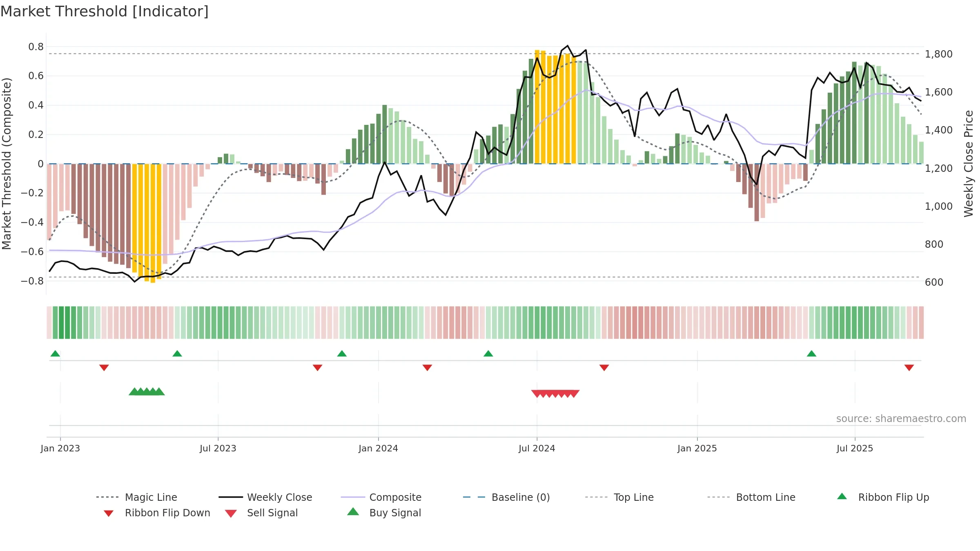980x551 pixels.
Task: Click the red triangle icon in Sell Signal legend
Action: coord(231,513)
